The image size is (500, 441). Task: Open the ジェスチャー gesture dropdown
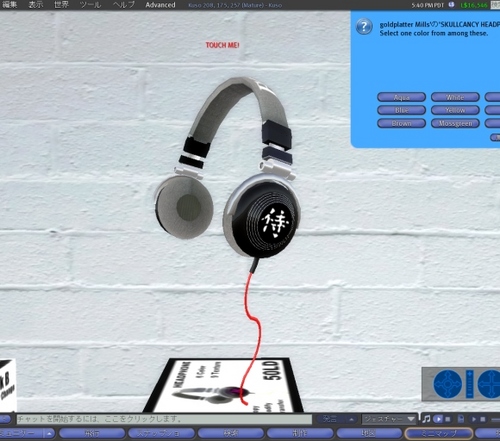[389, 419]
